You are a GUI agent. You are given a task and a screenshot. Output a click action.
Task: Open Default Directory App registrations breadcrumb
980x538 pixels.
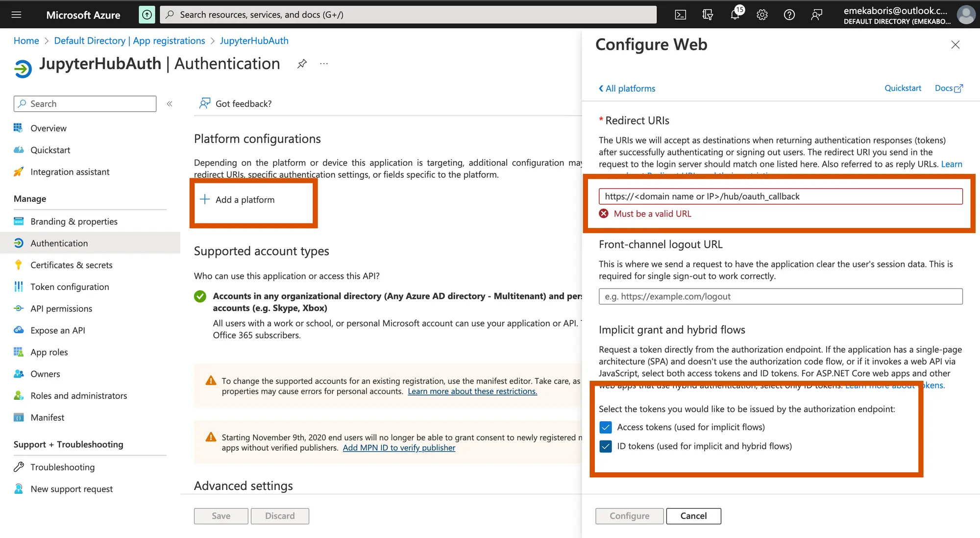pos(129,41)
